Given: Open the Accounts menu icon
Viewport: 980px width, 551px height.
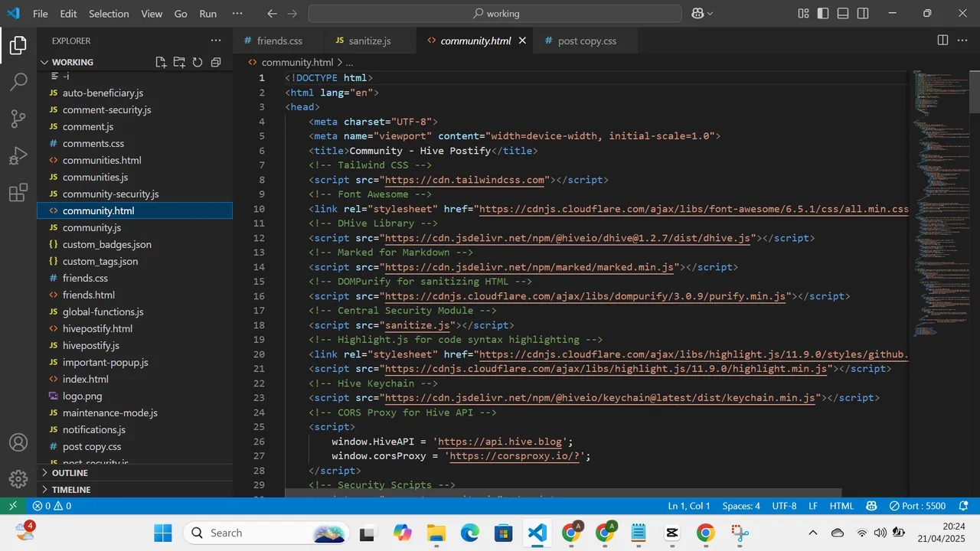Looking at the screenshot, I should (18, 442).
